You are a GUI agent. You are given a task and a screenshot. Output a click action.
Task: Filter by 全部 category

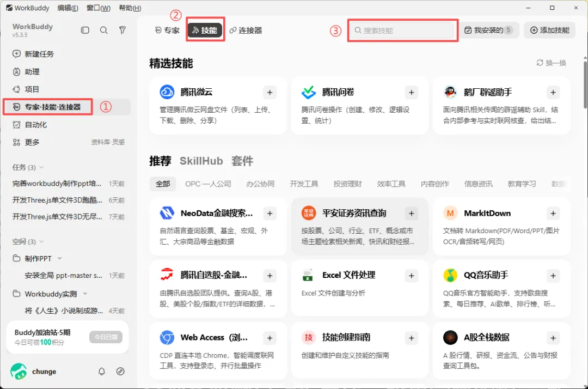(163, 184)
